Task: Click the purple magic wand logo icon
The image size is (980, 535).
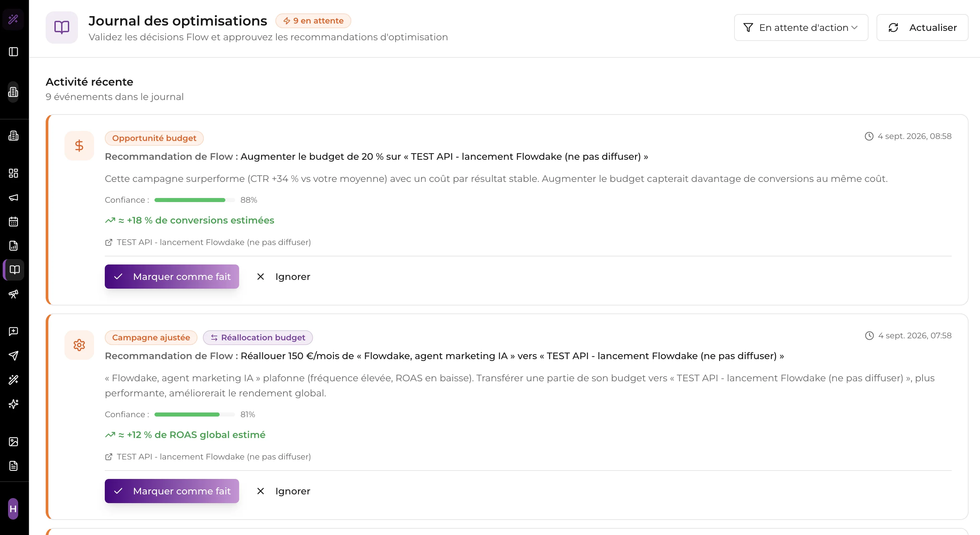Action: (x=13, y=19)
